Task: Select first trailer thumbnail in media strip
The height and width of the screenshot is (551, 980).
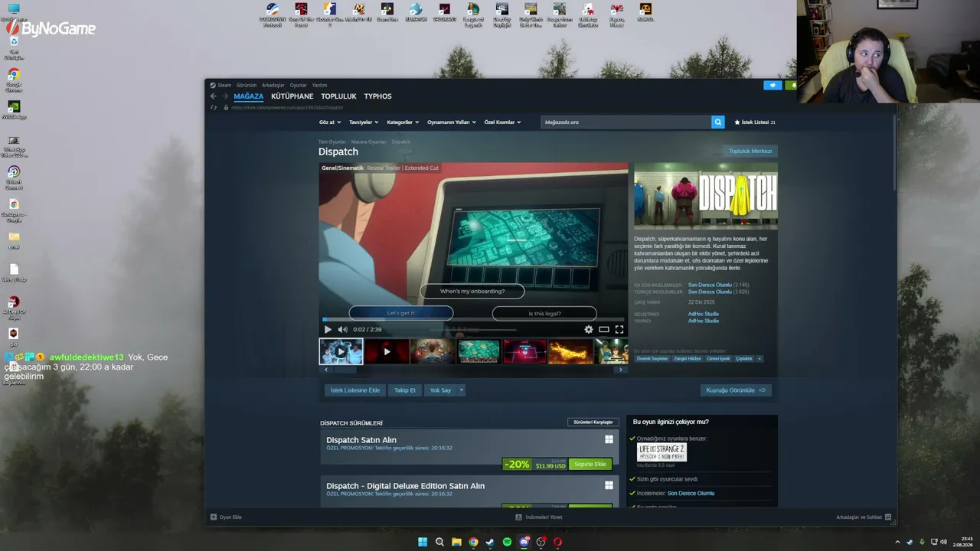Action: pyautogui.click(x=341, y=351)
